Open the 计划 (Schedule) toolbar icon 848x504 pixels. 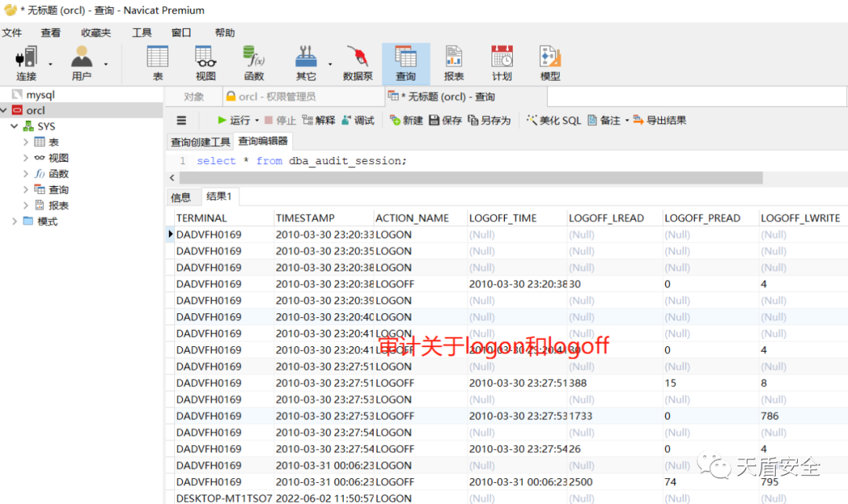(502, 63)
